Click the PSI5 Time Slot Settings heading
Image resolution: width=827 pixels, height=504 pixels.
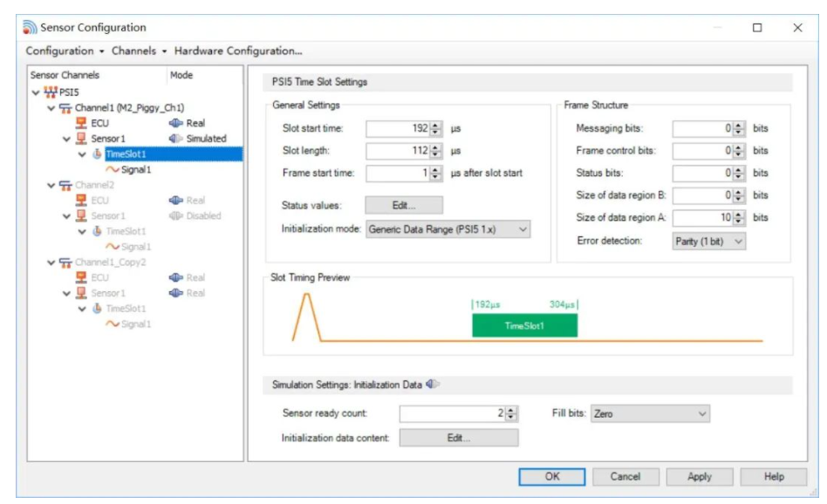pyautogui.click(x=319, y=82)
